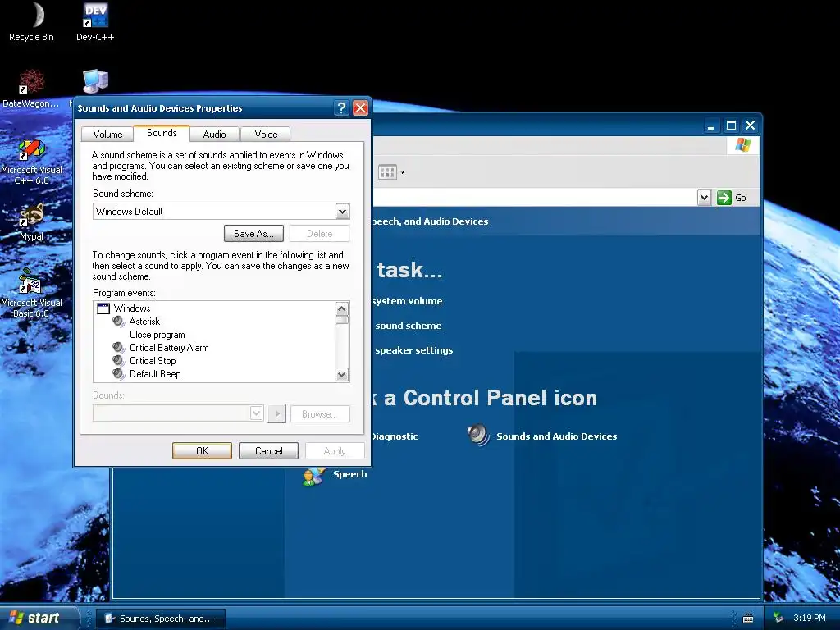The image size is (840, 630).
Task: Click the Windows program events folder icon
Action: pos(103,308)
